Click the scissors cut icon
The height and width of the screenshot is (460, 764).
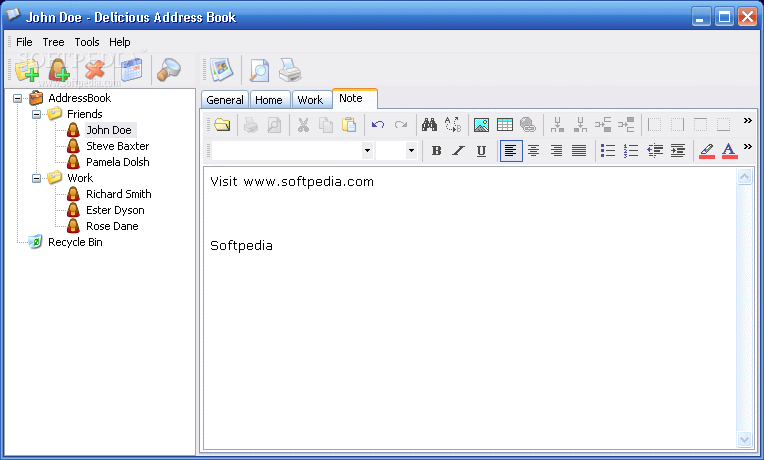[x=303, y=125]
